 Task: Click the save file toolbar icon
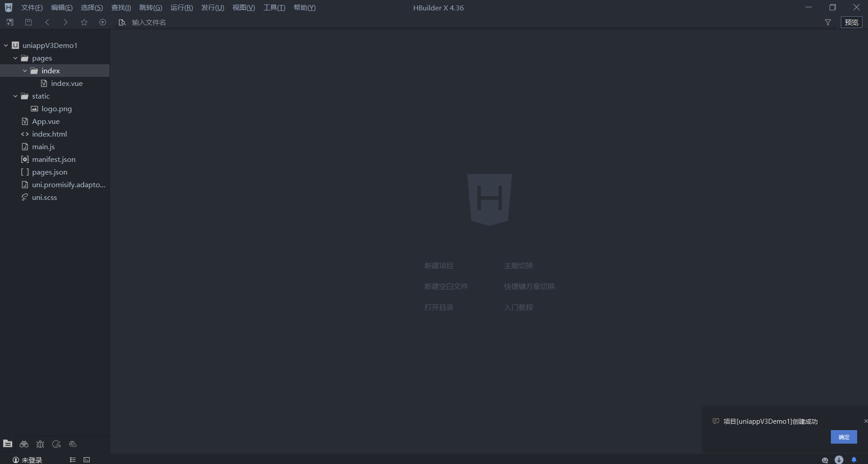[x=29, y=22]
